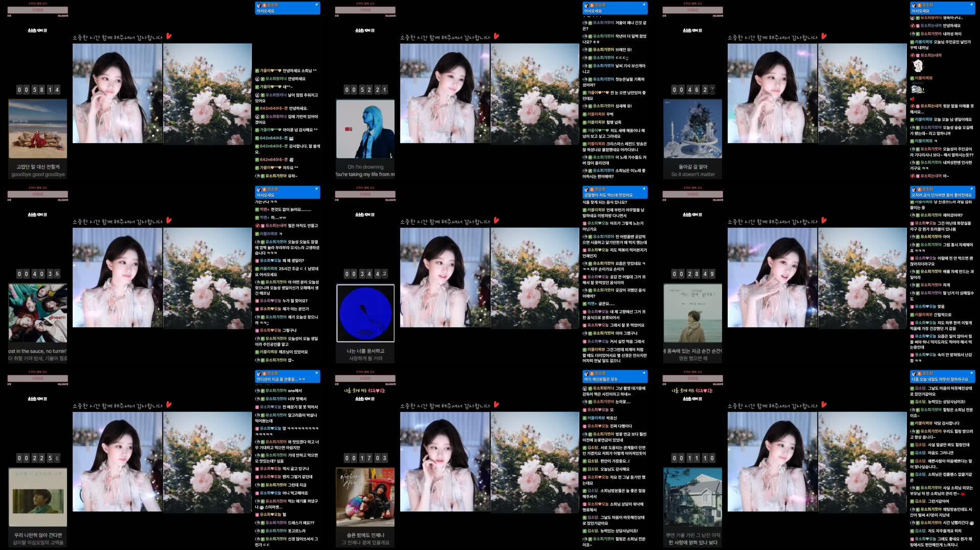This screenshot has height=550, width=980.
Task: Click the 스티커 행복 지수 progress bar
Action: point(37,9)
